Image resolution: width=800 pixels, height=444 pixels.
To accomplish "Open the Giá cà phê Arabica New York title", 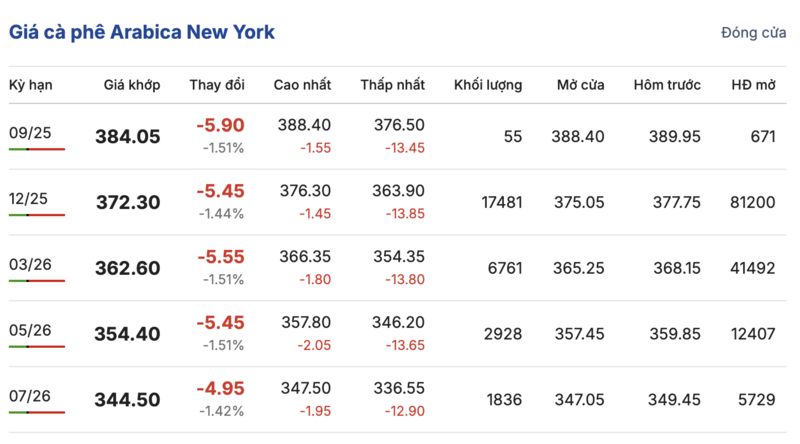I will pyautogui.click(x=142, y=32).
